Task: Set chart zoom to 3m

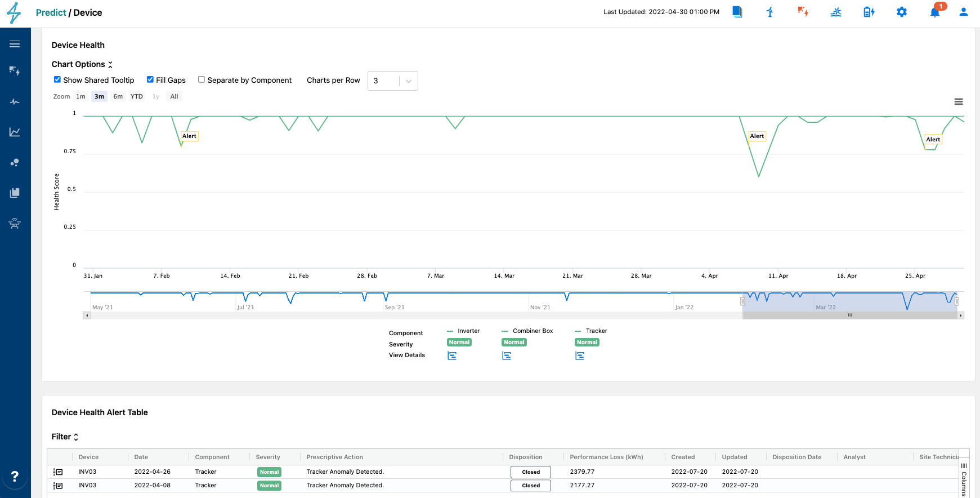Action: pos(99,96)
